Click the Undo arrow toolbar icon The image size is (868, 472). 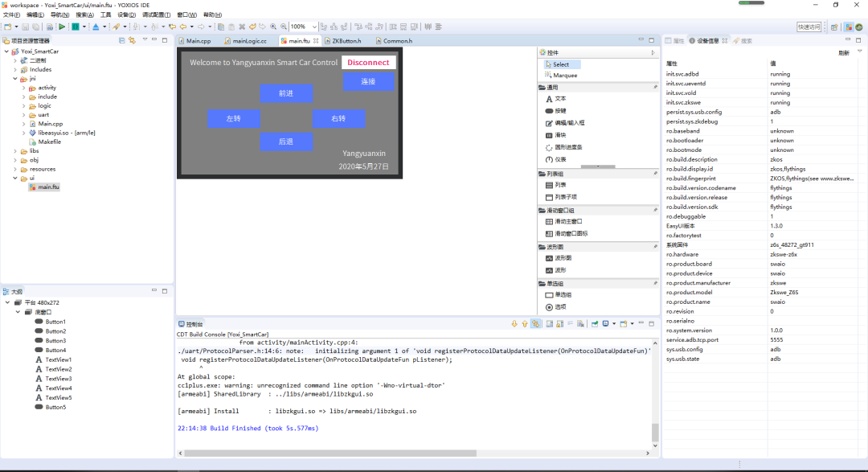click(x=252, y=27)
